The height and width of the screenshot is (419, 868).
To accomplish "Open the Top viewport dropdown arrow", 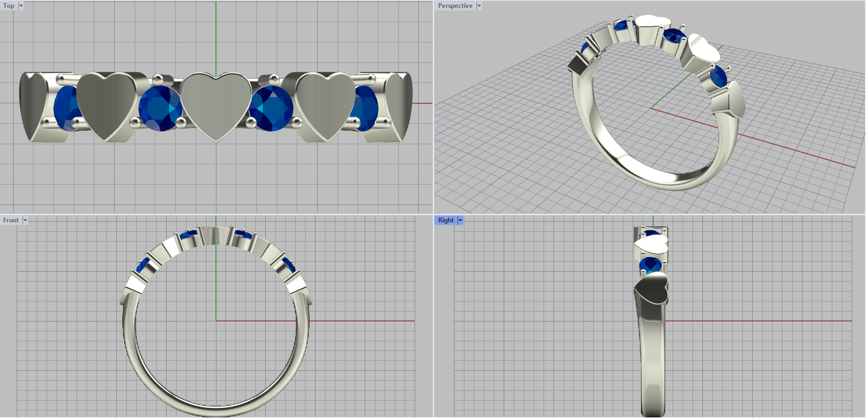I will pos(21,6).
